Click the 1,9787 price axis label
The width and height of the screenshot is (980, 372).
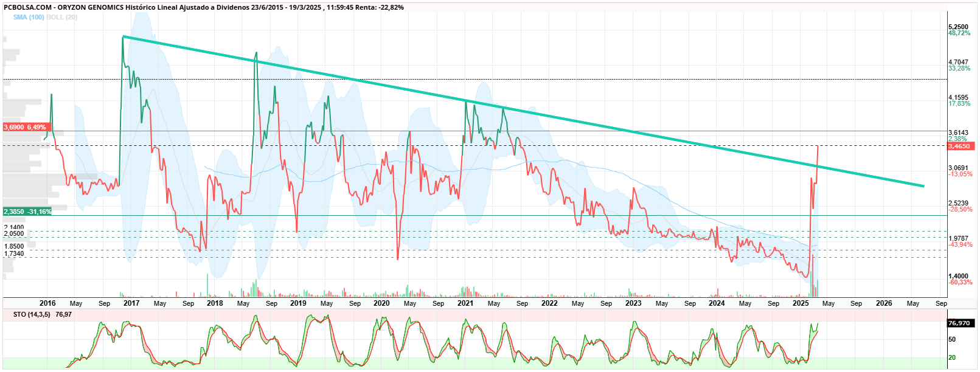pyautogui.click(x=958, y=238)
